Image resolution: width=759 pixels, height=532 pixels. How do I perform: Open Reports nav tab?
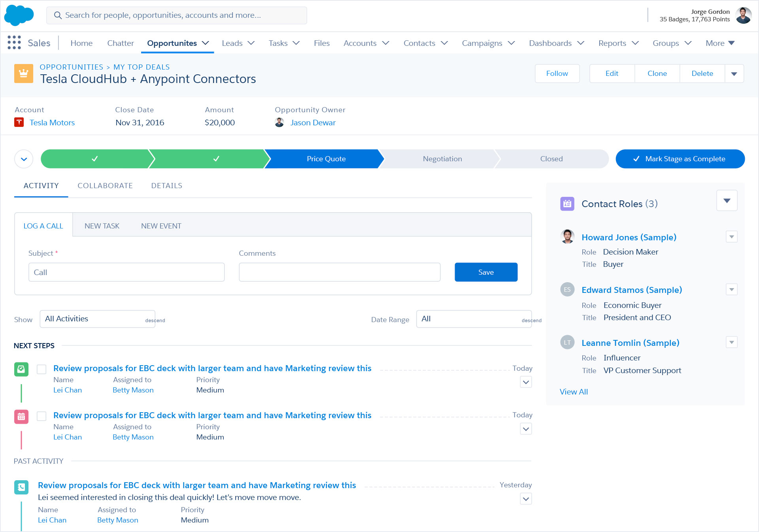pyautogui.click(x=612, y=43)
